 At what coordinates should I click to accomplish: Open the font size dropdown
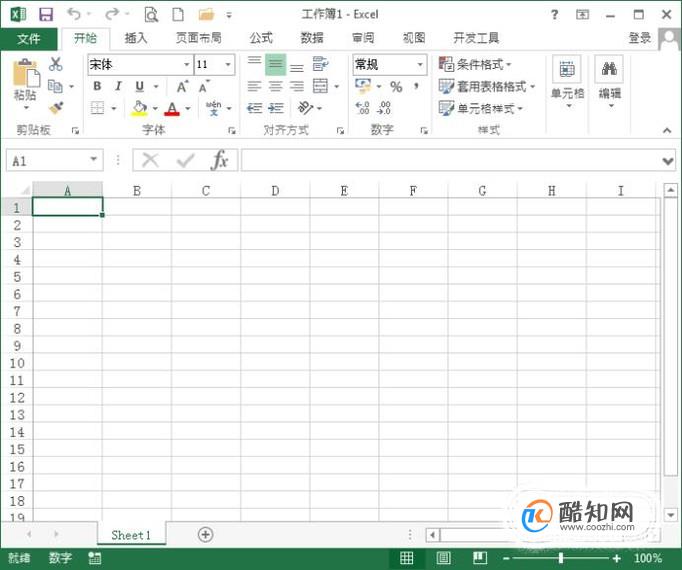coord(227,64)
